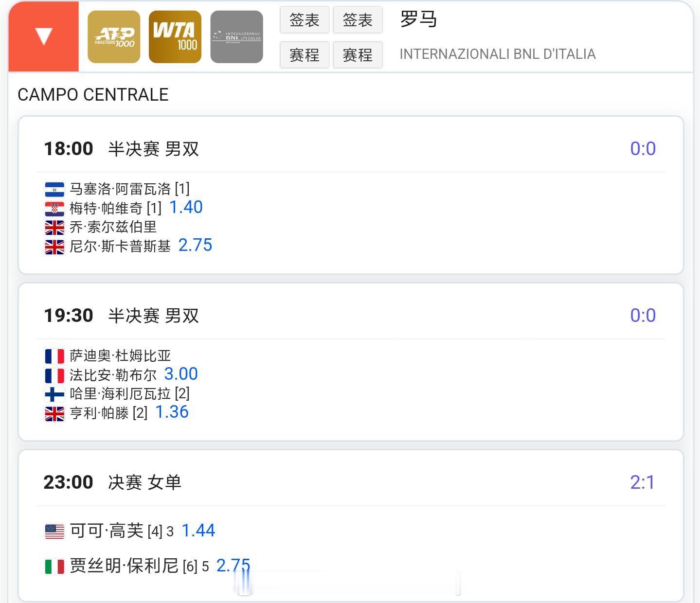The height and width of the screenshot is (603, 700).
Task: Open the 18:00 semifinal 0:0 score
Action: point(643,148)
